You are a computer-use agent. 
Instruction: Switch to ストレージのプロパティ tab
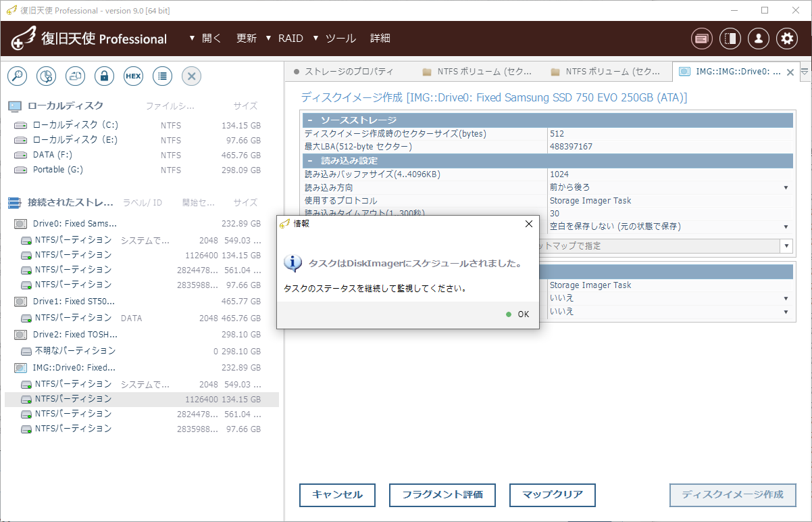pos(349,71)
